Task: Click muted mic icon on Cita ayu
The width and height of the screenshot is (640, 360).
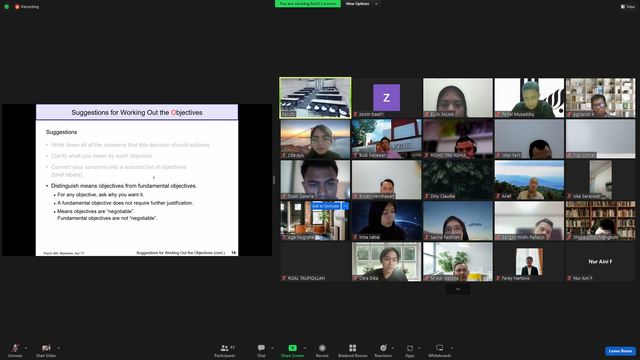Action: click(x=284, y=156)
